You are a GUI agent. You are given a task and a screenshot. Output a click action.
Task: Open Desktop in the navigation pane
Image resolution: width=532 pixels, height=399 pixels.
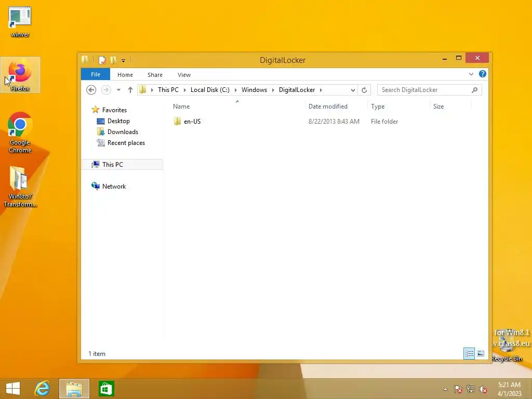pyautogui.click(x=113, y=121)
